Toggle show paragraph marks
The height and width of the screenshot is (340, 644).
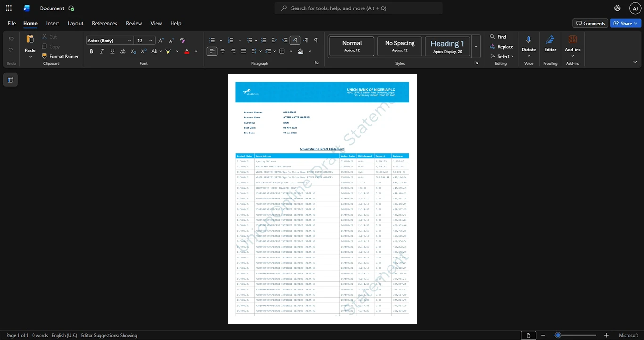pos(316,41)
